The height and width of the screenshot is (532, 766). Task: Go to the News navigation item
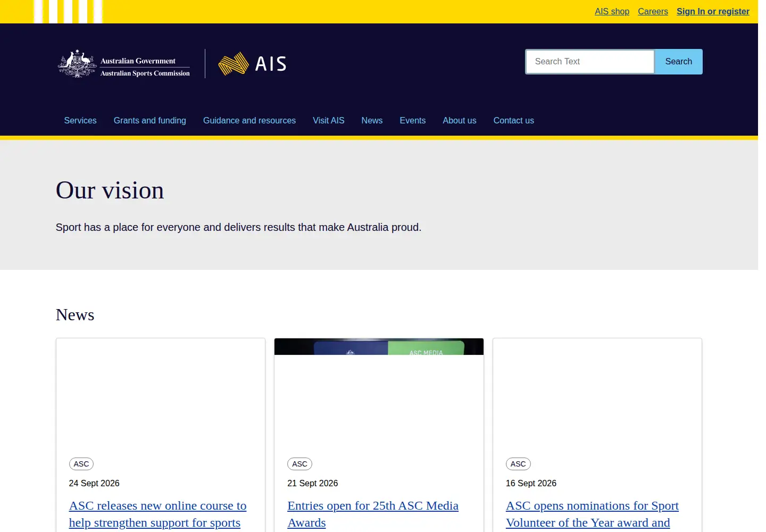pyautogui.click(x=372, y=121)
